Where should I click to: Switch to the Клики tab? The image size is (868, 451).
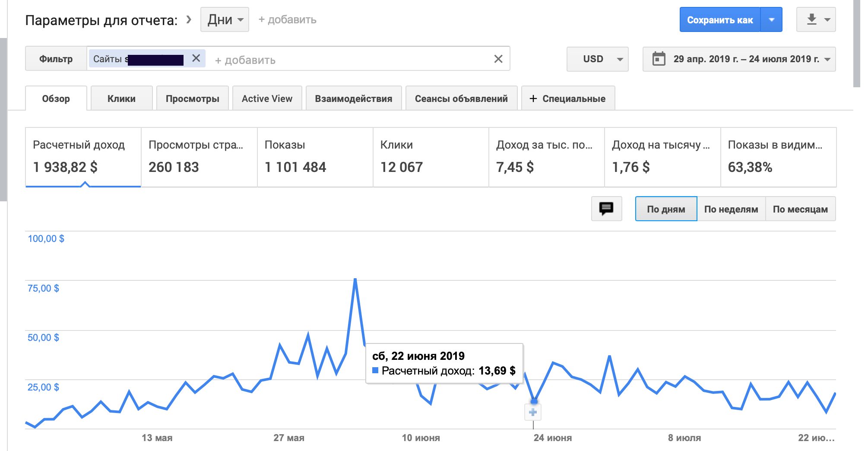(x=121, y=98)
